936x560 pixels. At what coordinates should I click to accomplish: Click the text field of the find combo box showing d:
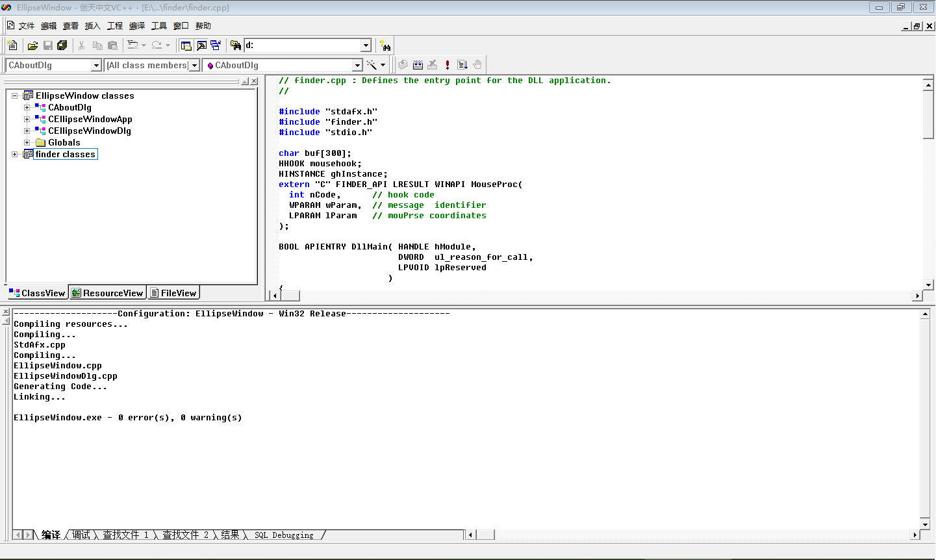pyautogui.click(x=302, y=45)
